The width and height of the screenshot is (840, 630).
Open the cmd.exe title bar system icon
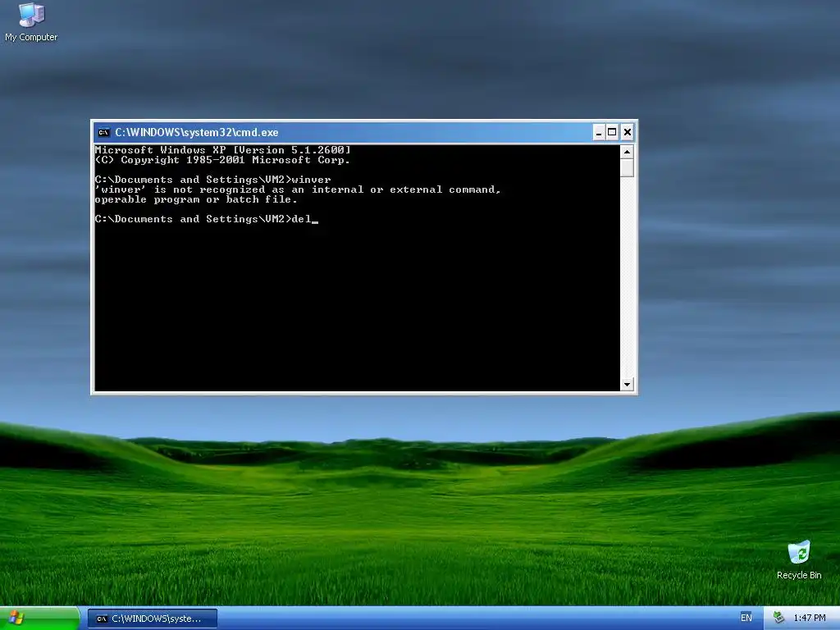(104, 132)
